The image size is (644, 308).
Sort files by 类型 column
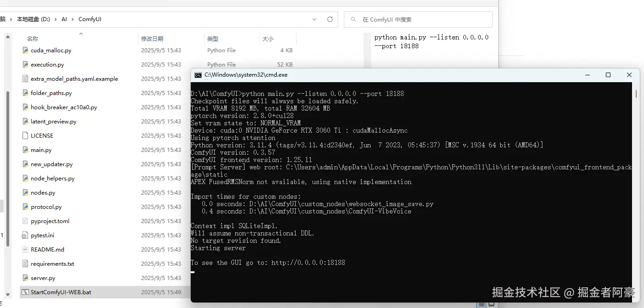212,39
